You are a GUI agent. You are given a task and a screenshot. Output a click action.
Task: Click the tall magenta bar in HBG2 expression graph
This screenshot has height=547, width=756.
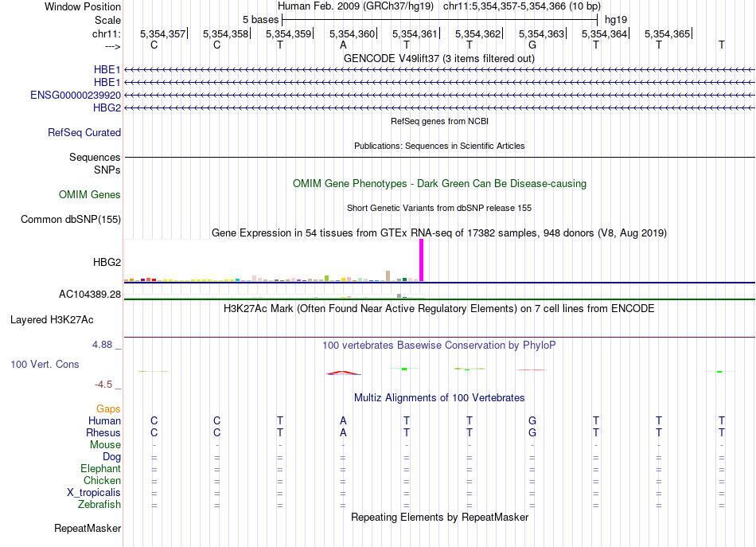[x=422, y=260]
